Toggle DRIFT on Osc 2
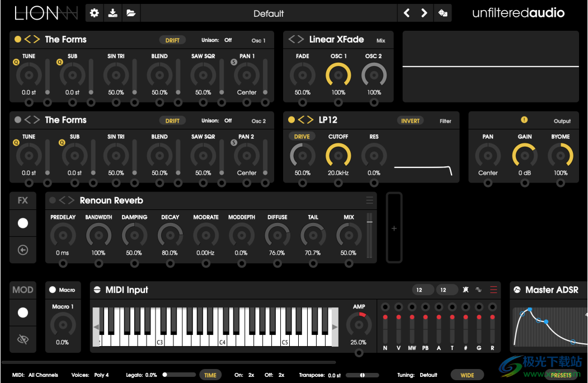Viewport: 588px width, 383px height. click(x=172, y=121)
